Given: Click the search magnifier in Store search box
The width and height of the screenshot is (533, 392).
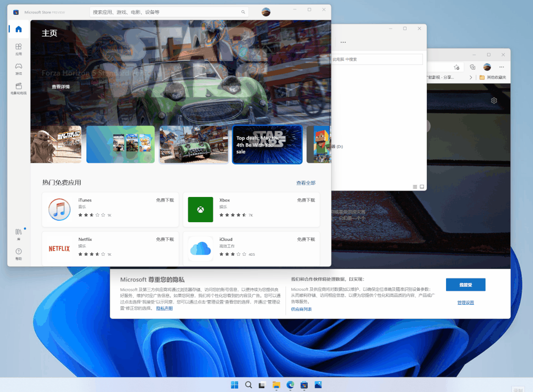Looking at the screenshot, I should pyautogui.click(x=243, y=12).
